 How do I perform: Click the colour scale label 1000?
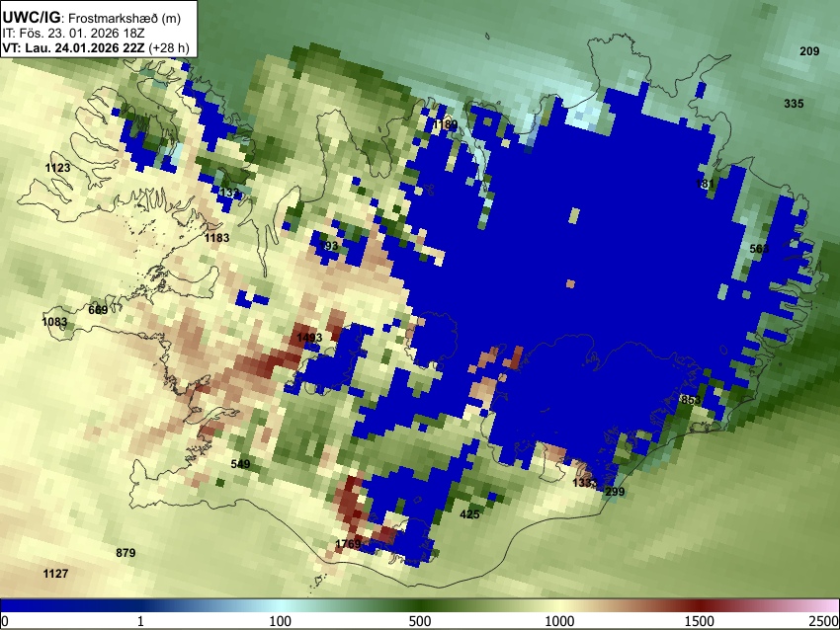559,621
